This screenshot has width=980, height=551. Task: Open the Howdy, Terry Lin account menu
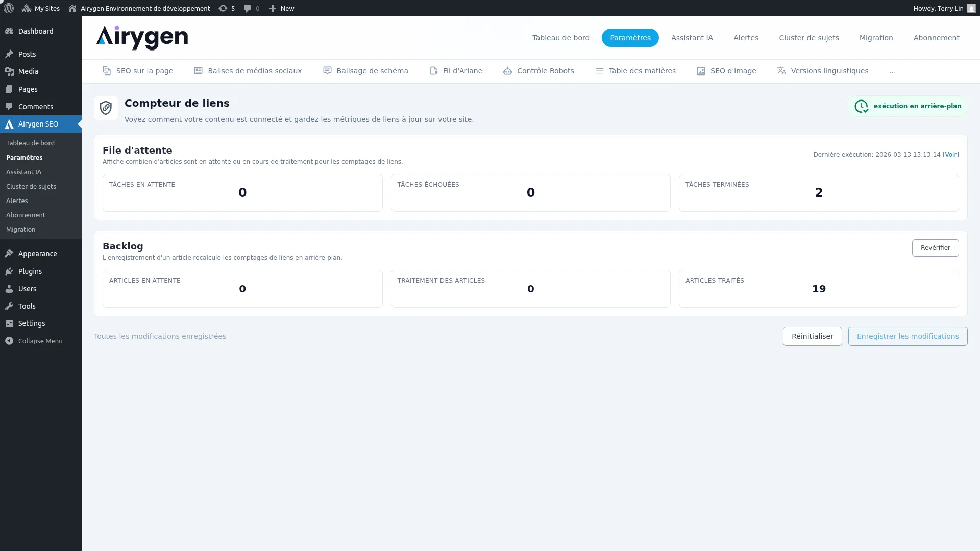[x=944, y=8]
